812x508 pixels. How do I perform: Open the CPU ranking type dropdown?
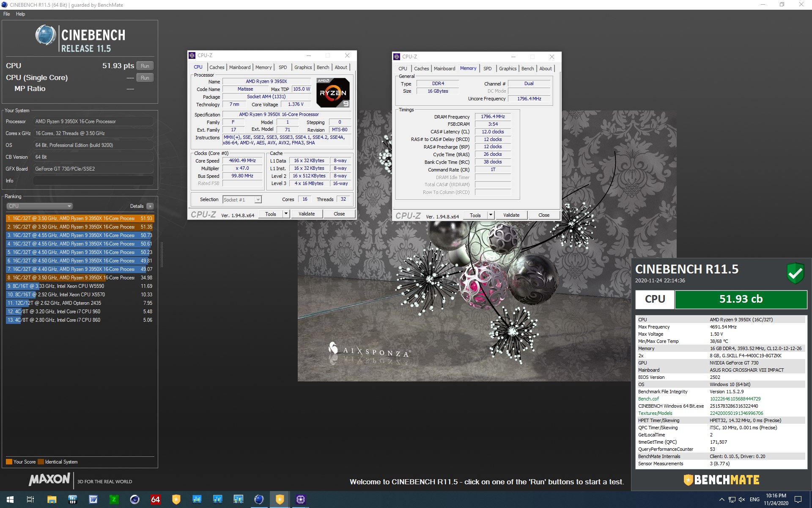click(39, 206)
